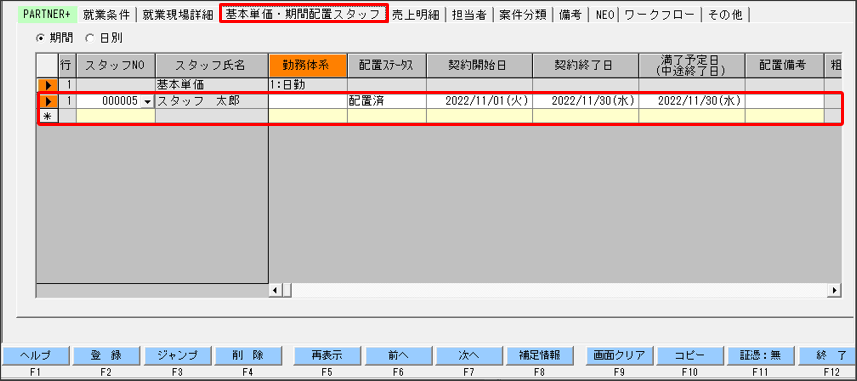Click the horizontal scrollbar right arrow
The height and width of the screenshot is (381, 857).
point(835,290)
